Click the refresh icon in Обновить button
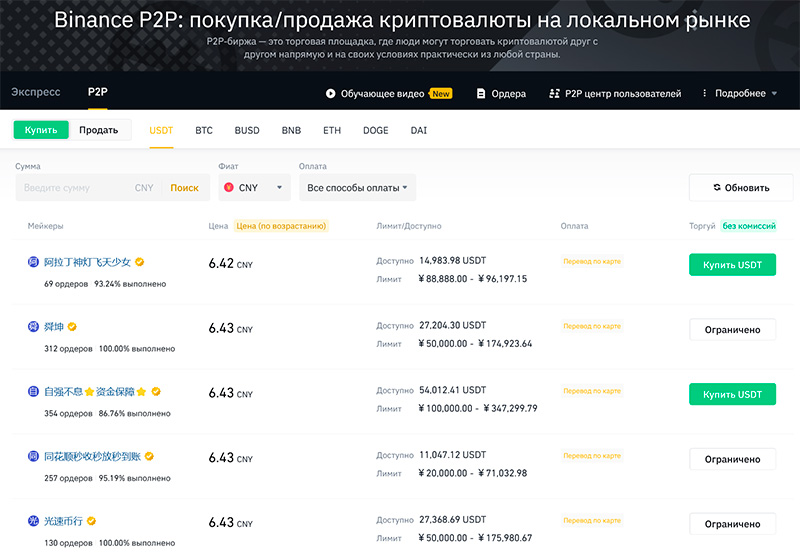Screen dimensions: 800x554 coord(717,187)
